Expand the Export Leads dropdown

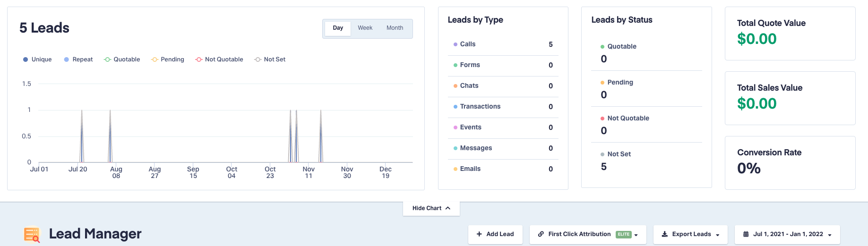690,234
